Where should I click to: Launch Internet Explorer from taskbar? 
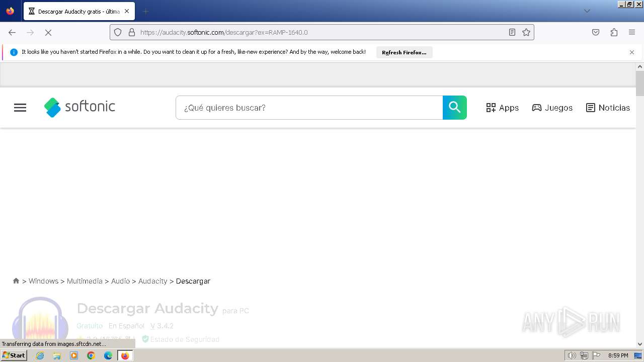point(40,355)
